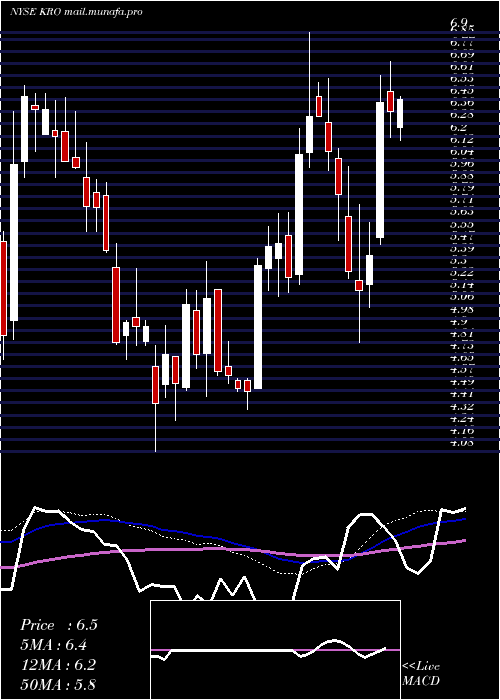
Task: Click the 4.9 price axis label
Action: click(459, 321)
